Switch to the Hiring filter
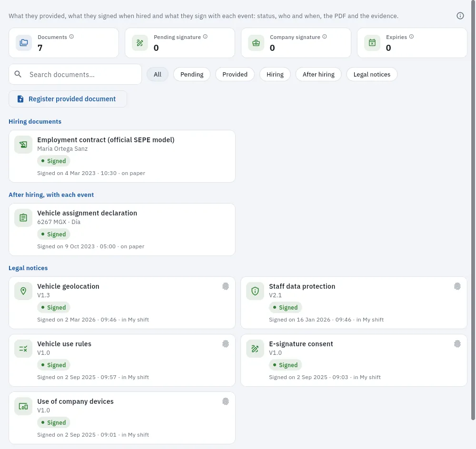Image resolution: width=476 pixels, height=449 pixels. [x=275, y=74]
